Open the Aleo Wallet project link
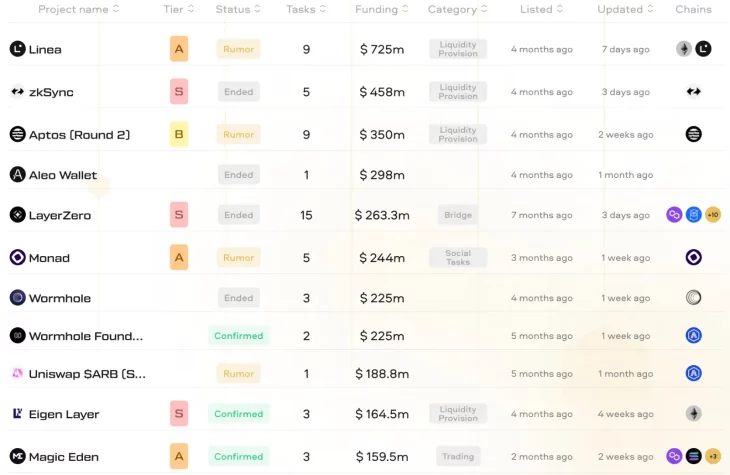 63,175
